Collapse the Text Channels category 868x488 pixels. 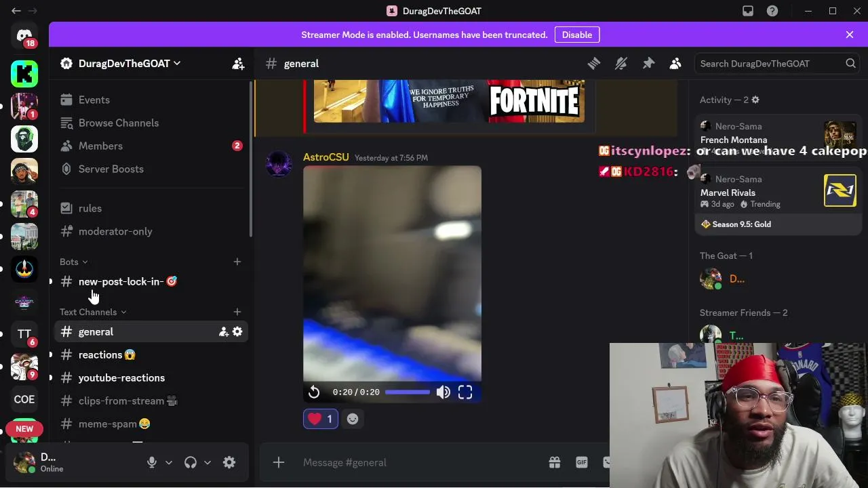[94, 312]
